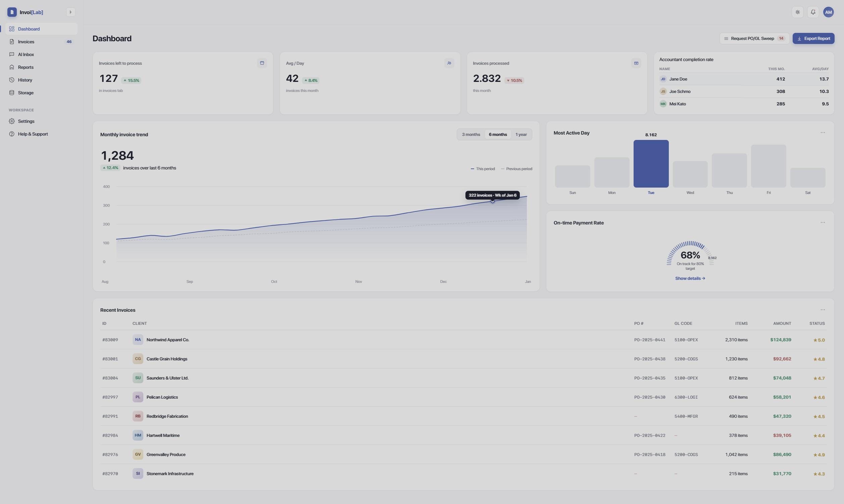Open the Recent Invoices options menu
844x504 pixels.
(823, 310)
